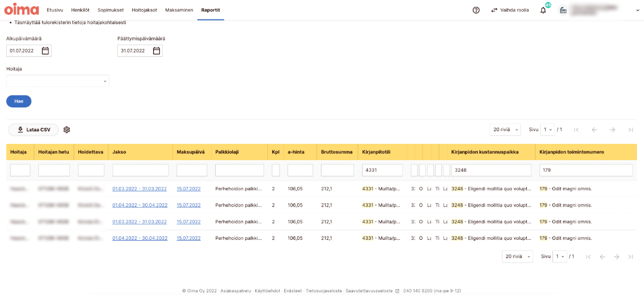Open first row's 15.07.2022 Maksupäivä link

[x=188, y=189]
